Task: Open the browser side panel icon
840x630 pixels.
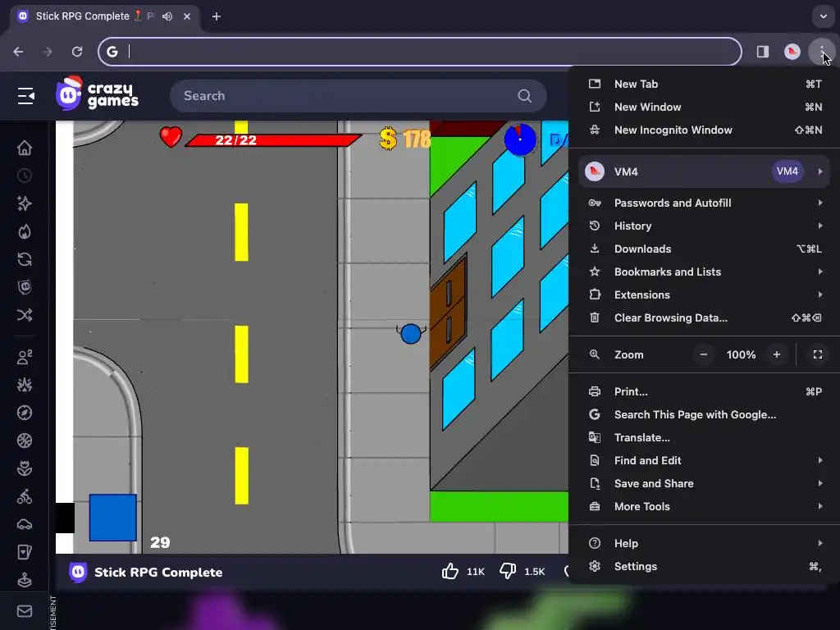Action: coord(762,52)
